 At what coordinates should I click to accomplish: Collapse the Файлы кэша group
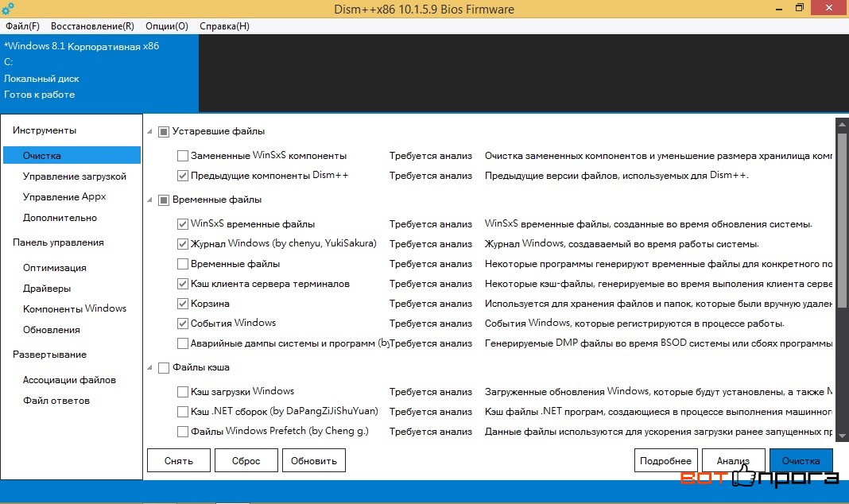(150, 367)
